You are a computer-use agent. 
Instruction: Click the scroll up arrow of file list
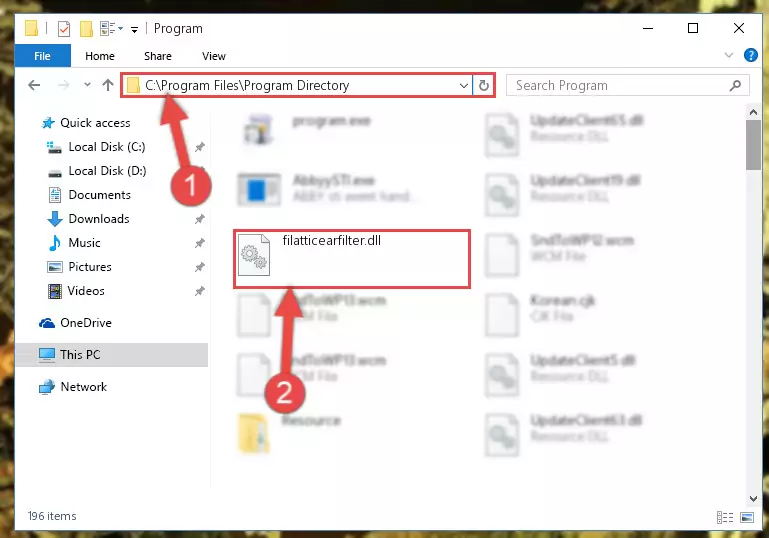point(753,112)
